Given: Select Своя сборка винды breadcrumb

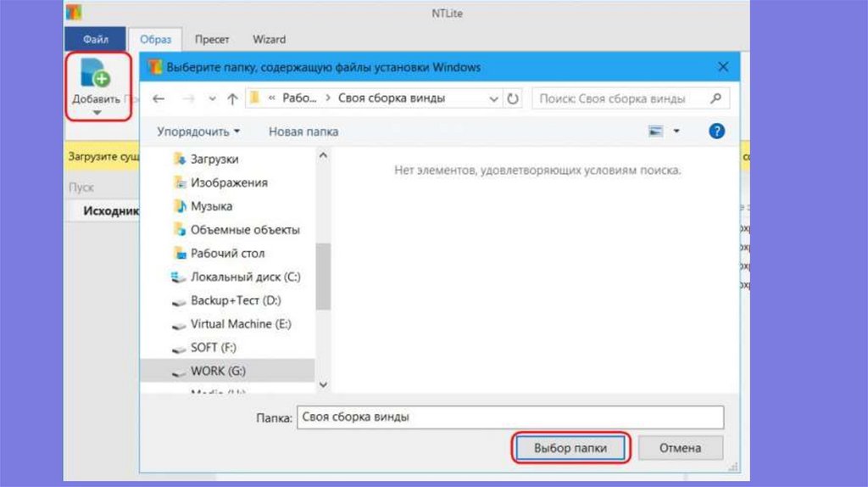Looking at the screenshot, I should tap(392, 98).
